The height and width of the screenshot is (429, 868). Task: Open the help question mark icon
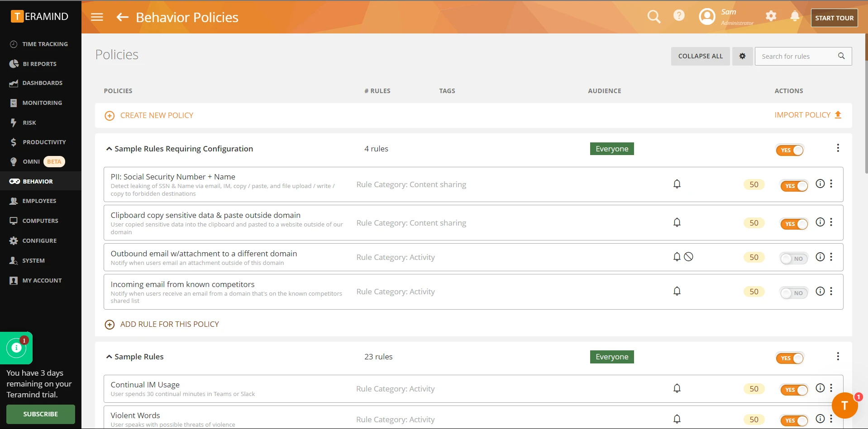pyautogui.click(x=679, y=16)
